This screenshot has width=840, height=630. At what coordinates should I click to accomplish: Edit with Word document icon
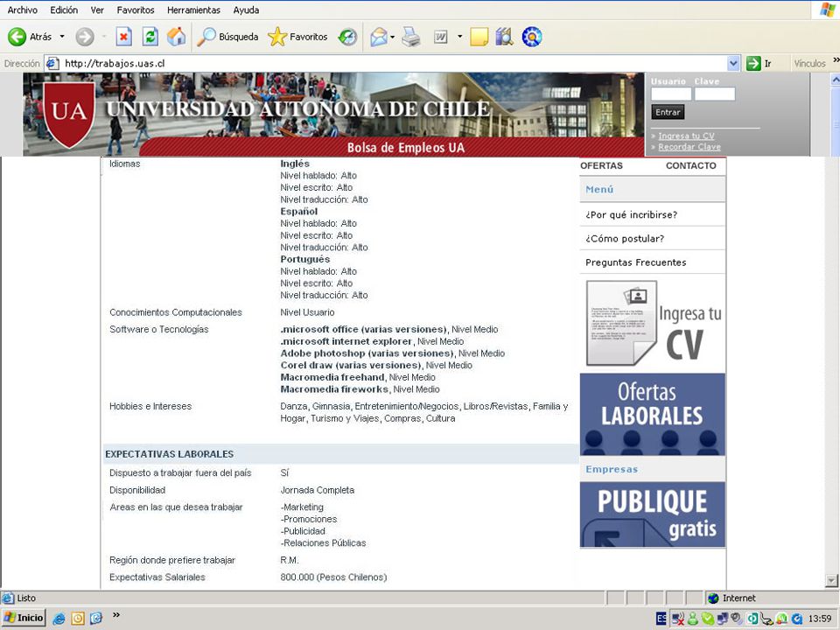440,37
